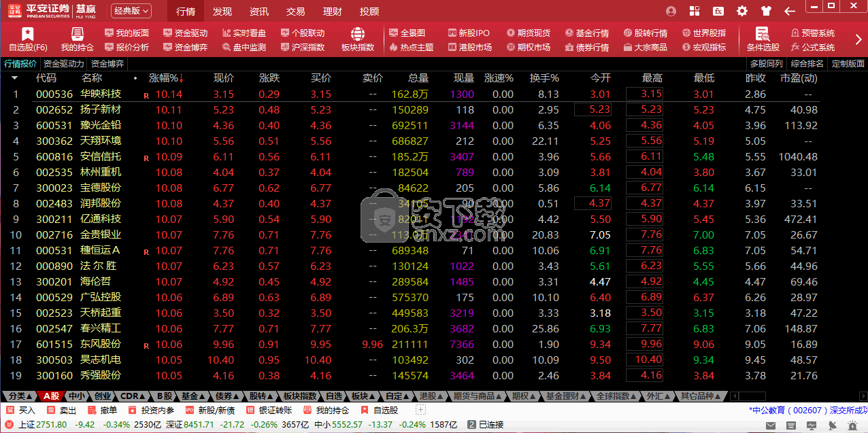
Task: Open the 投顾 main menu tab
Action: (369, 12)
